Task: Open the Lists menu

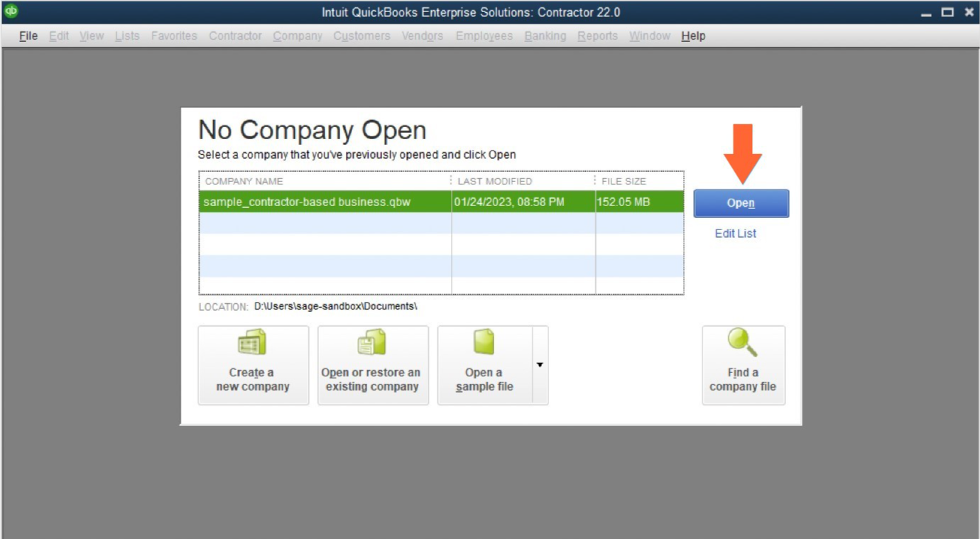Action: tap(126, 36)
